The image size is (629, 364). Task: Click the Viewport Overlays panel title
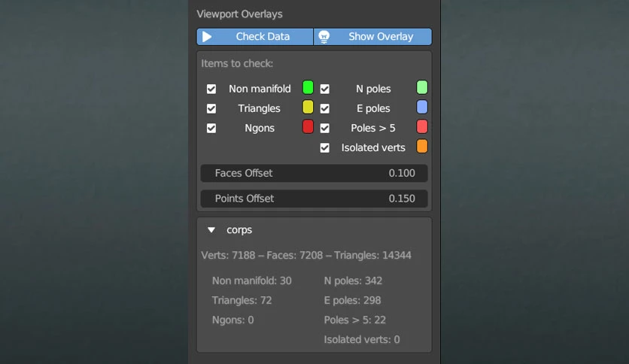239,14
